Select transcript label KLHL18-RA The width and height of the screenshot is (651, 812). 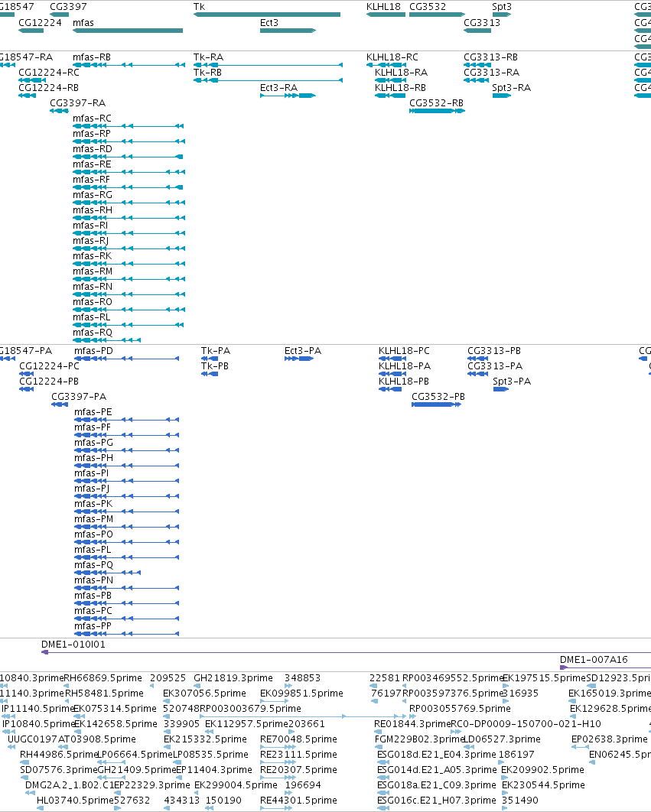pyautogui.click(x=401, y=73)
